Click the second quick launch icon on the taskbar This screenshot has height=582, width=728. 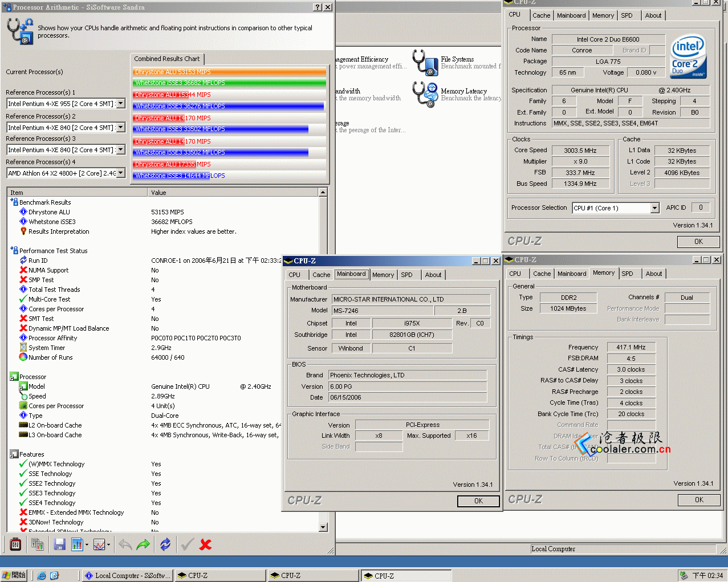click(x=54, y=576)
